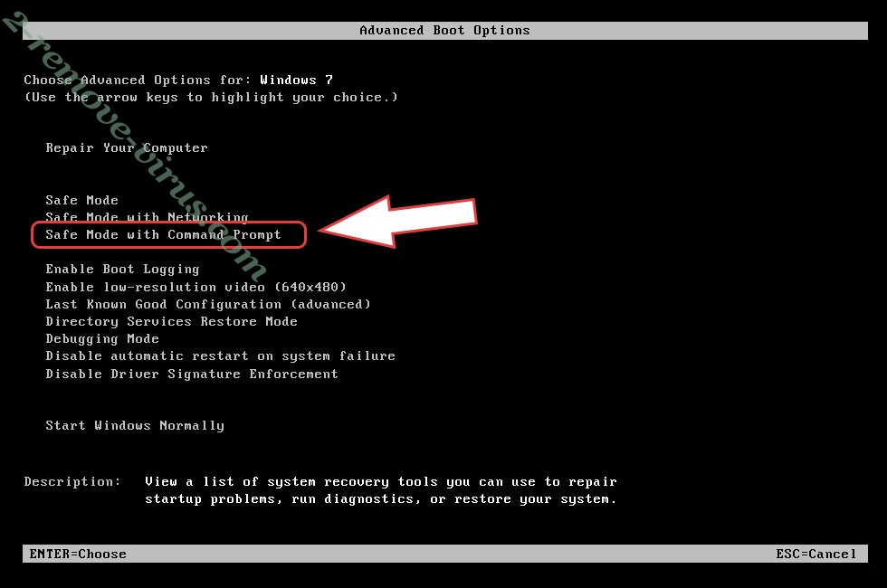887x588 pixels.
Task: Choose the Safe Mode entry
Action: [82, 200]
